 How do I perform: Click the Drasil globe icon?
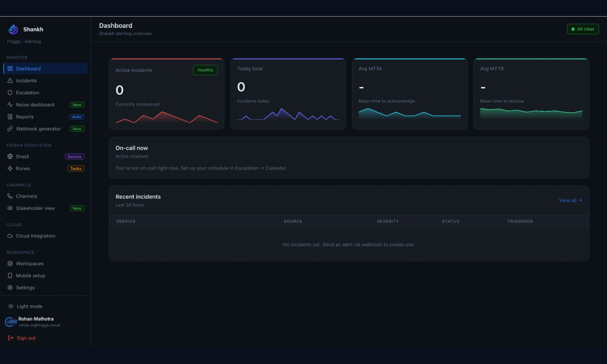click(10, 157)
